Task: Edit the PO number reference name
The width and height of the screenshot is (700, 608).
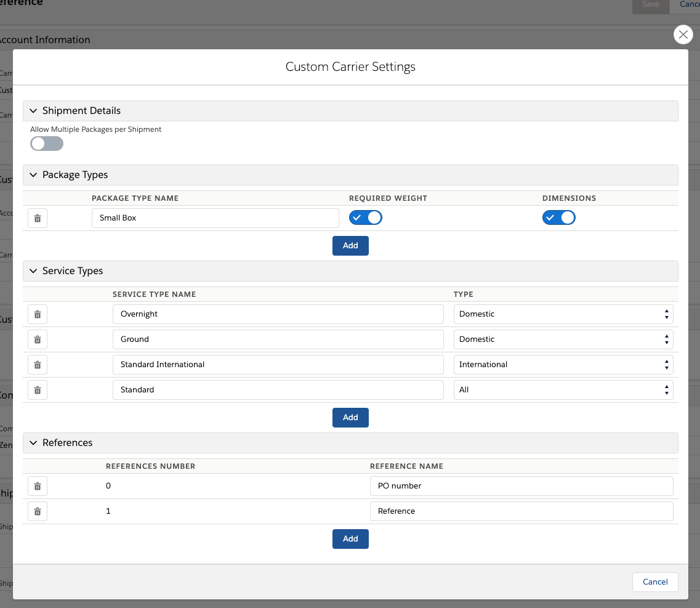Action: point(521,486)
